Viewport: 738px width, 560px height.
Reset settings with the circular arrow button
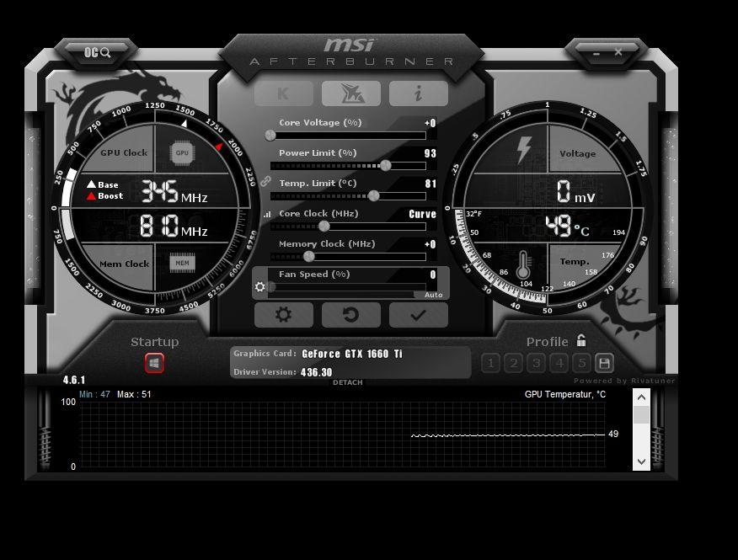coord(351,314)
